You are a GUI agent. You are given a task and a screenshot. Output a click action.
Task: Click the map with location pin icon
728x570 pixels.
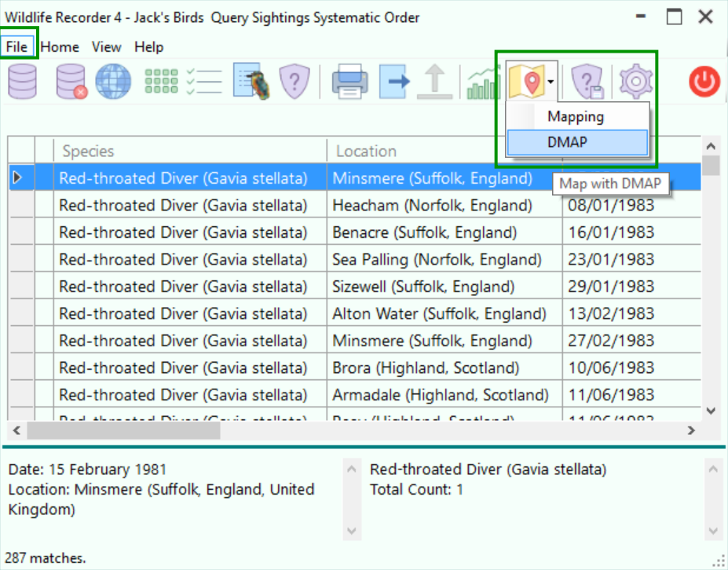526,82
